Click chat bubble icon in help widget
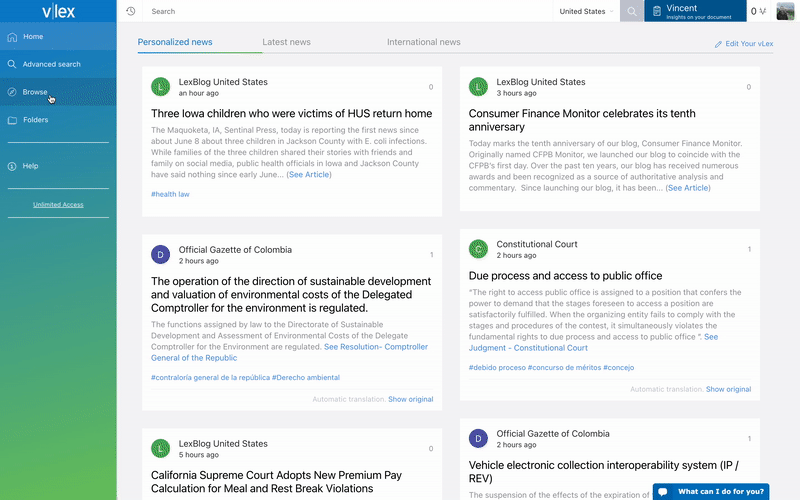800x500 pixels. coord(663,492)
